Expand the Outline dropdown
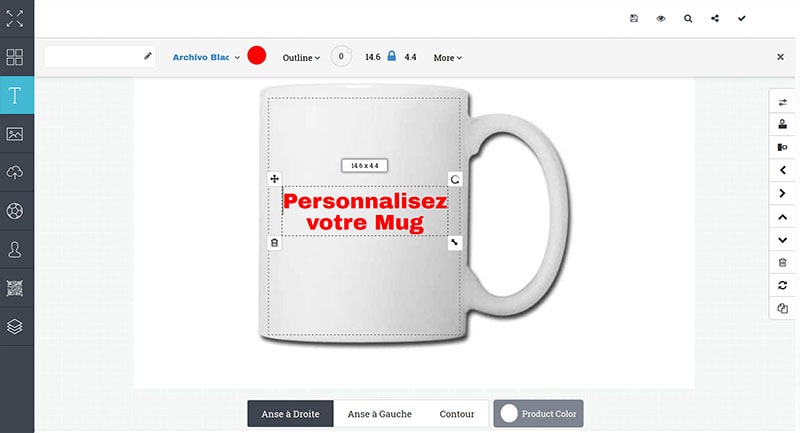The height and width of the screenshot is (433, 800). coord(301,58)
